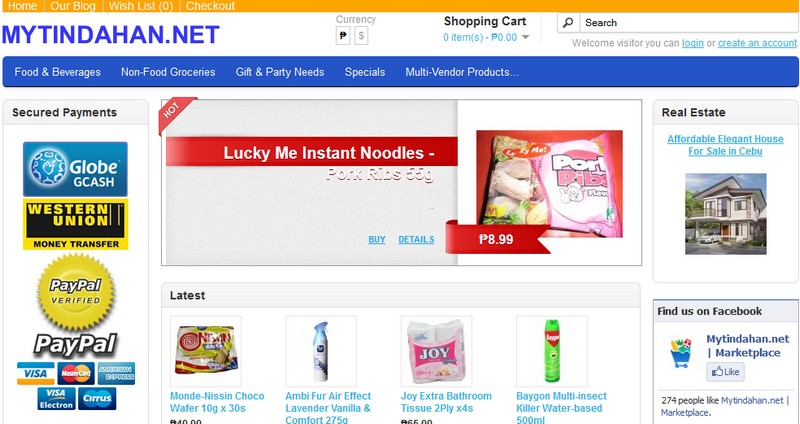Click the Western Union Money Transfer logo
This screenshot has height=424, width=800.
75,225
